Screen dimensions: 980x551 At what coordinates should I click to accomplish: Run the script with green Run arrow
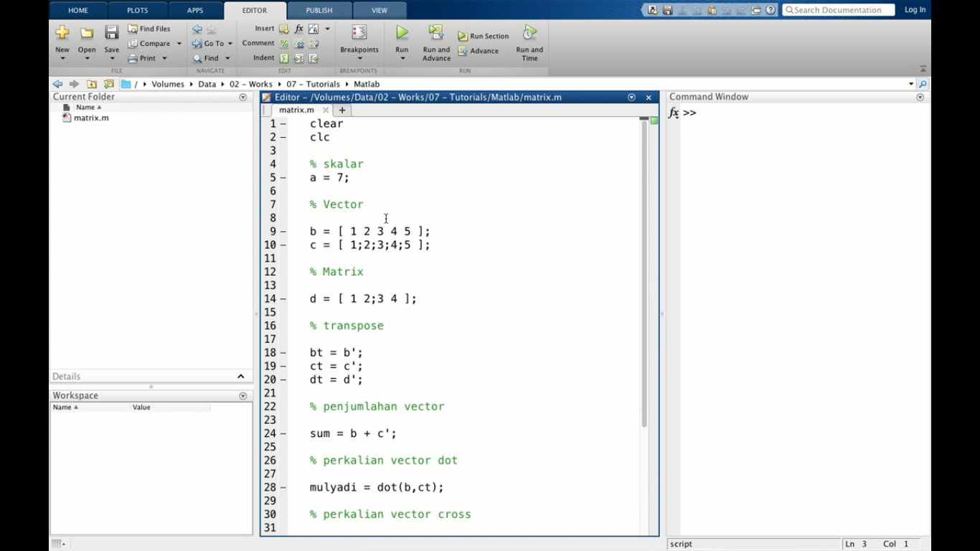tap(402, 32)
